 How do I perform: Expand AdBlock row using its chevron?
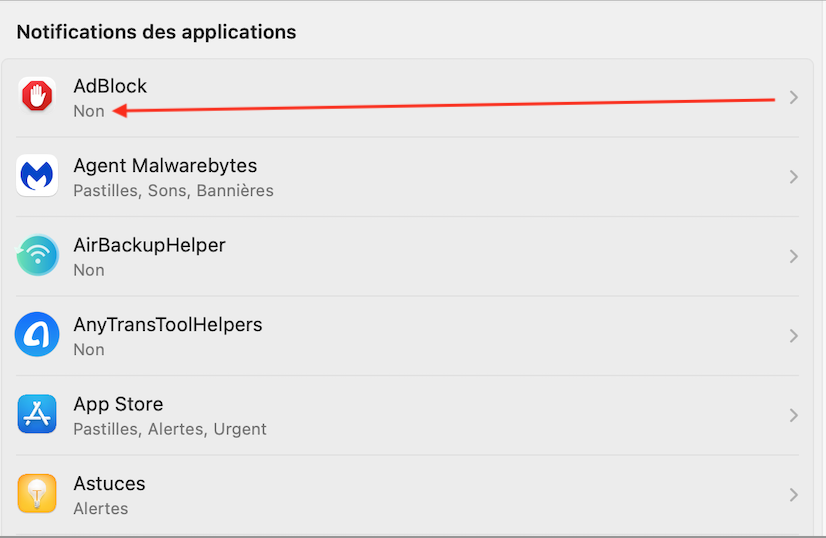click(793, 97)
